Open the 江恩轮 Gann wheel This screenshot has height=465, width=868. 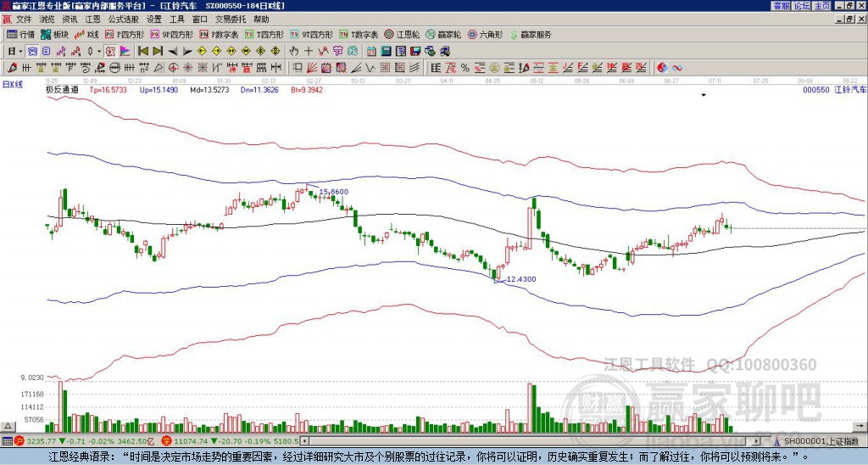[x=402, y=34]
